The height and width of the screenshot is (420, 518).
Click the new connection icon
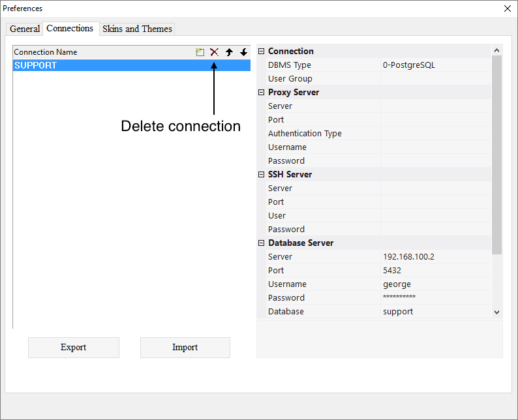tap(200, 52)
